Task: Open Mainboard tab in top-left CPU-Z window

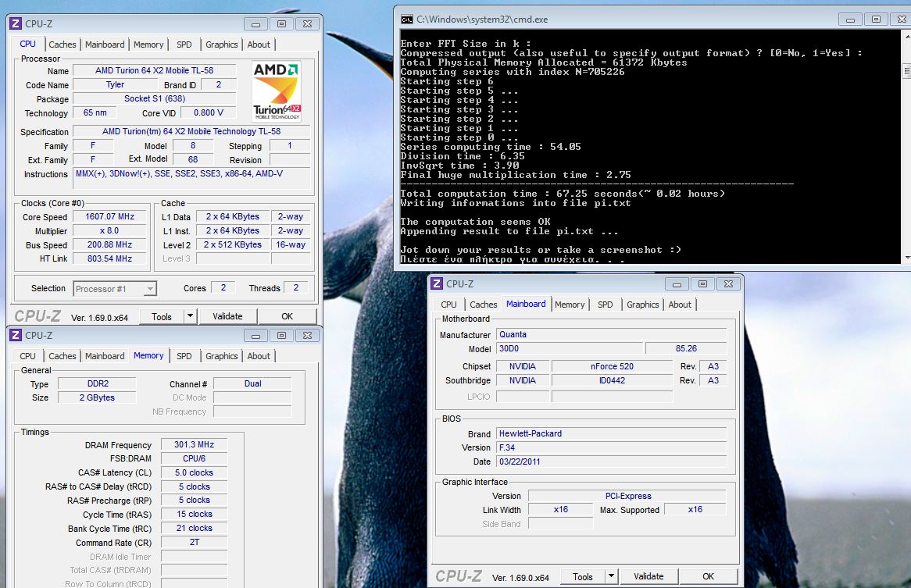Action: point(105,45)
